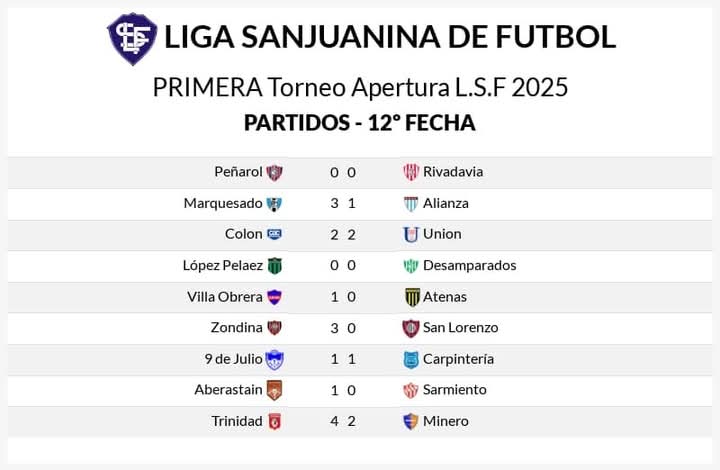The height and width of the screenshot is (470, 720).
Task: Click the Atenas yellow-black striped crest
Action: coord(412,297)
